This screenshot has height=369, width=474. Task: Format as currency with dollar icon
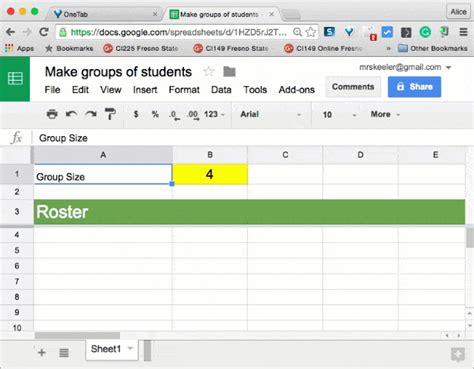coord(136,114)
